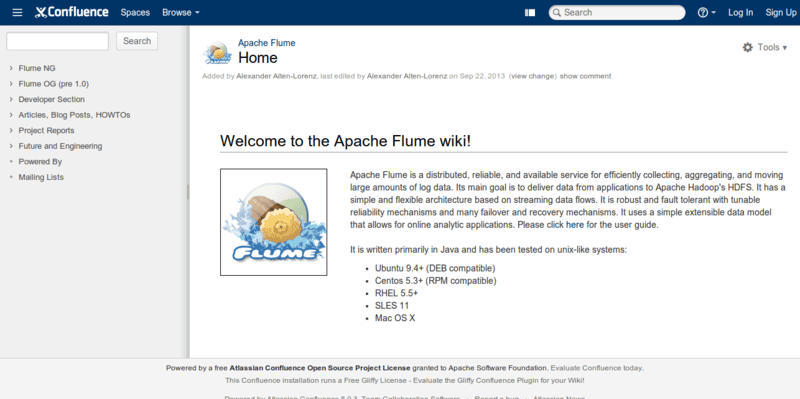Click Evaluate the Gliffy Confluence Plugin link
800x399 pixels.
click(499, 381)
